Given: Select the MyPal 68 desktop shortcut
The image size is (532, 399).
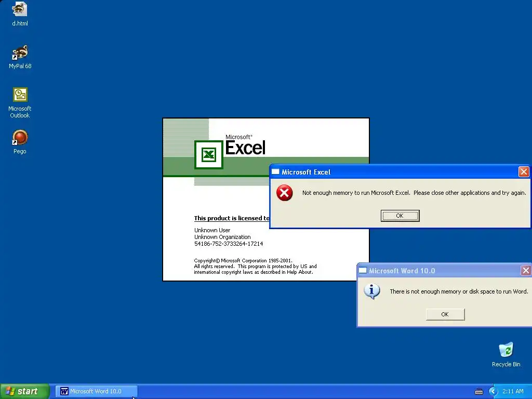Looking at the screenshot, I should 20,57.
